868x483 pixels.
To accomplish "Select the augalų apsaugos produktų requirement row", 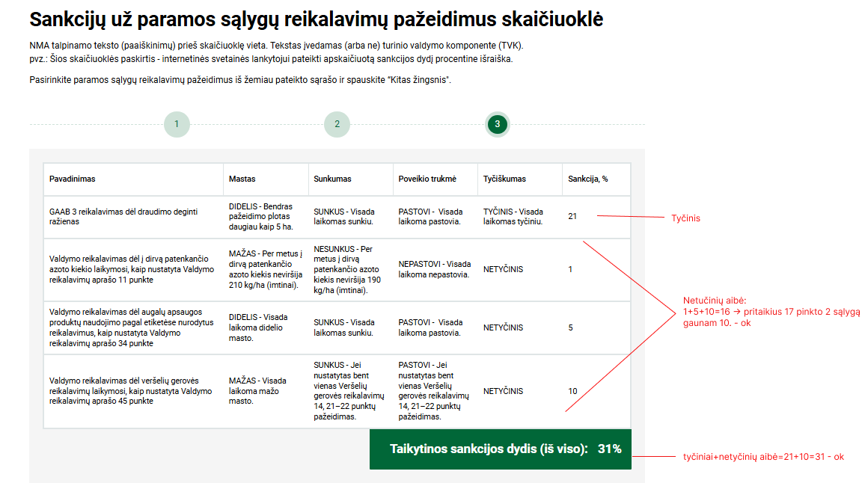I will pyautogui.click(x=131, y=327).
